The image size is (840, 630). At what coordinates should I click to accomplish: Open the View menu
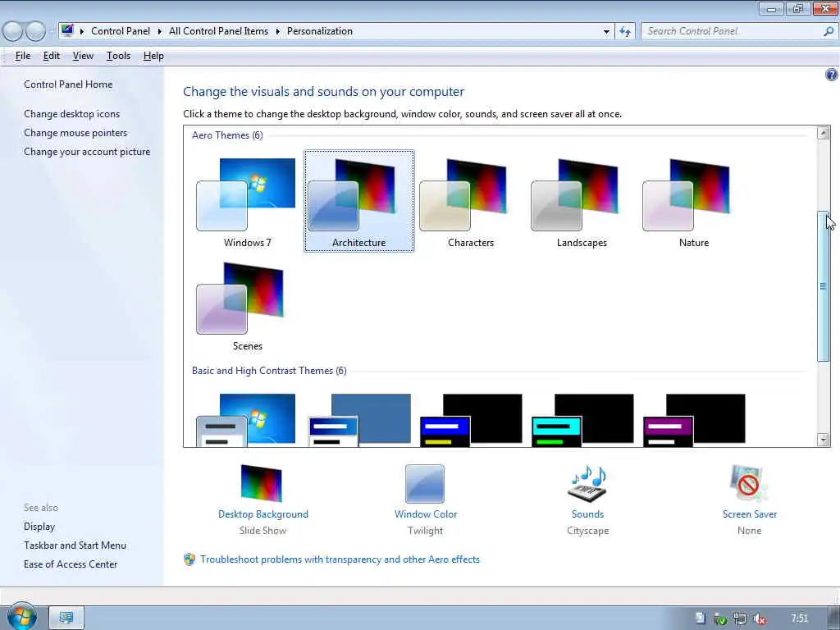pos(83,56)
